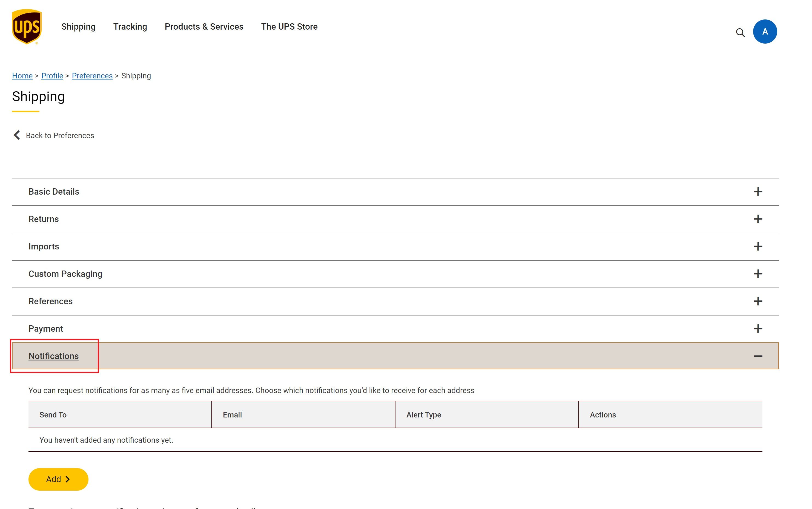
Task: Follow the Preferences breadcrumb link
Action: point(92,76)
